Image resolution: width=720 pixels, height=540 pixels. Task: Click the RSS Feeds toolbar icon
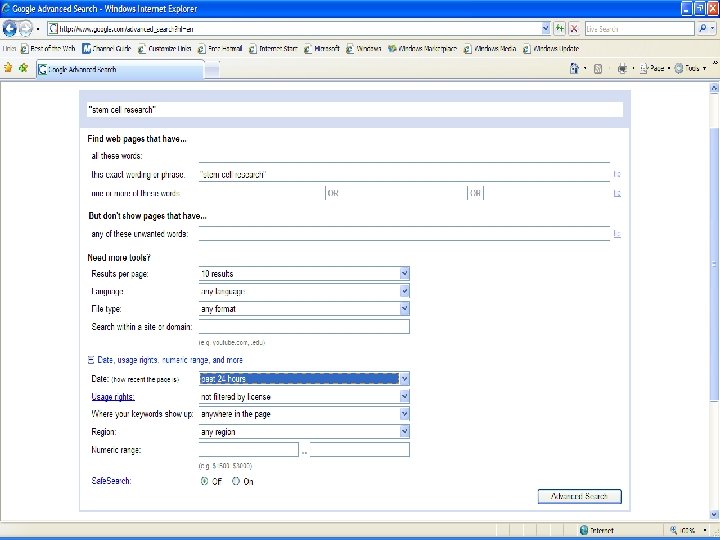click(598, 69)
